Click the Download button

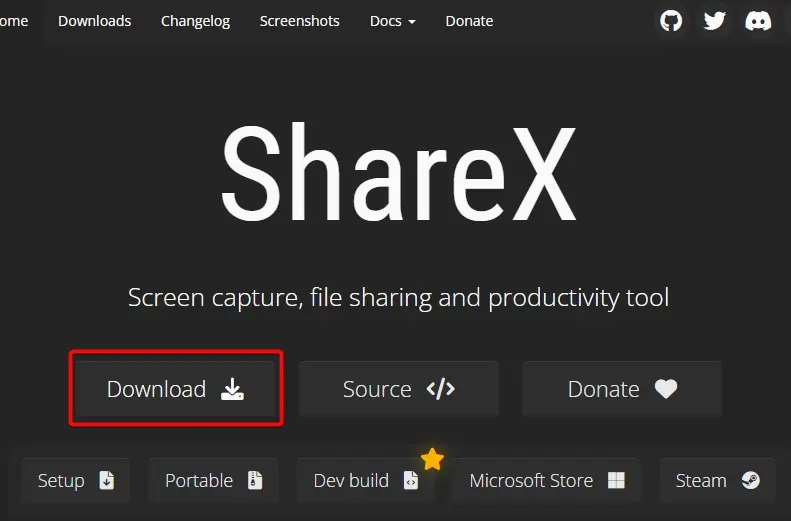point(176,389)
